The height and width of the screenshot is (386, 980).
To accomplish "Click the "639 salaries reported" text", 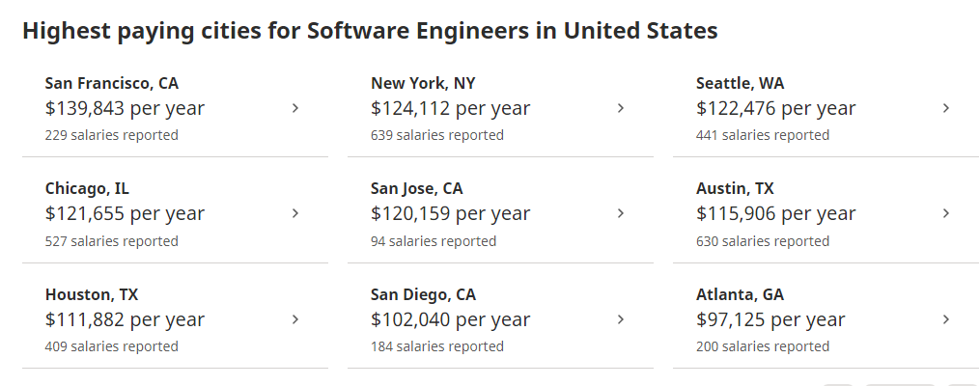I will pyautogui.click(x=437, y=135).
